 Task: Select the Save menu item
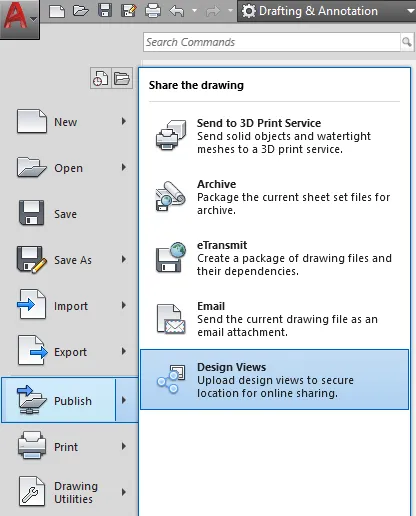pos(69,214)
